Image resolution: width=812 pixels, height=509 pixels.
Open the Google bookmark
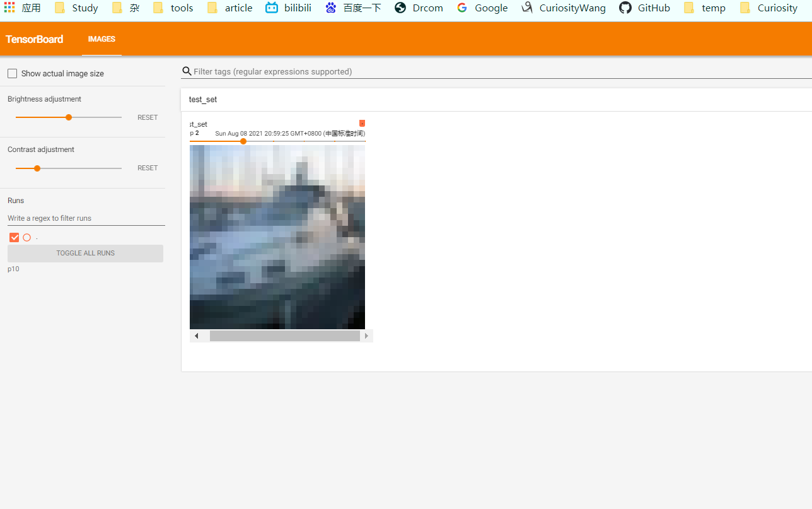[482, 8]
